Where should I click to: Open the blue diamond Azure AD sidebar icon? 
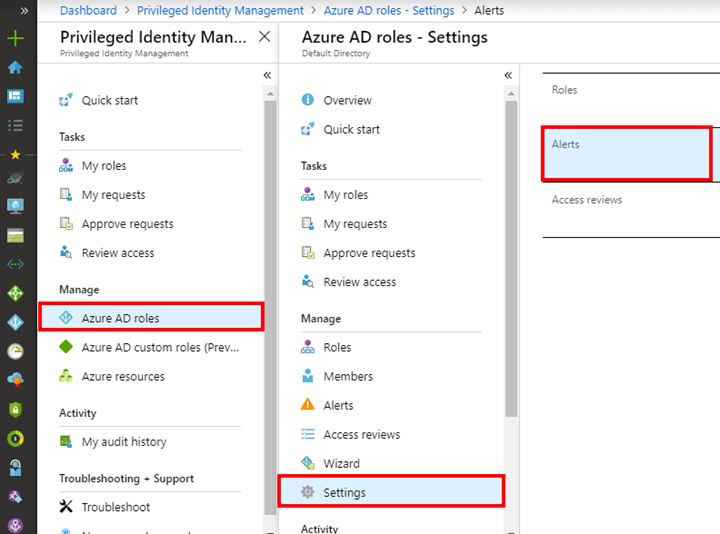15,322
